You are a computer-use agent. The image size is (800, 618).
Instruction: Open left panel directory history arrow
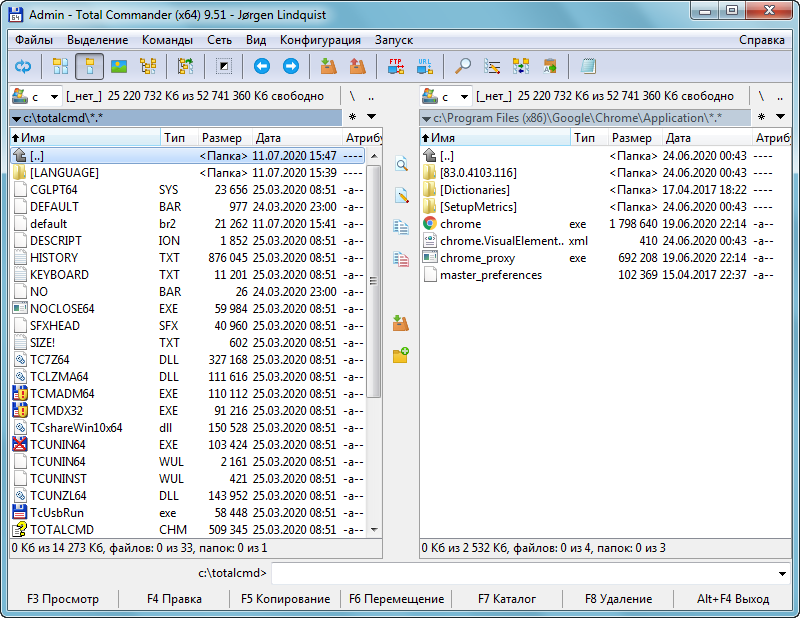coord(372,117)
